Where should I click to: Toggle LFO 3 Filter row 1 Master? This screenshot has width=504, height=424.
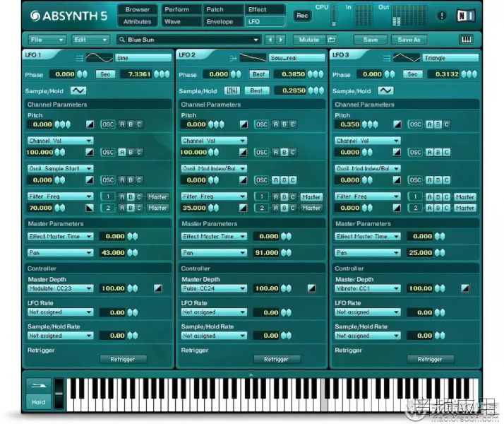coord(464,196)
